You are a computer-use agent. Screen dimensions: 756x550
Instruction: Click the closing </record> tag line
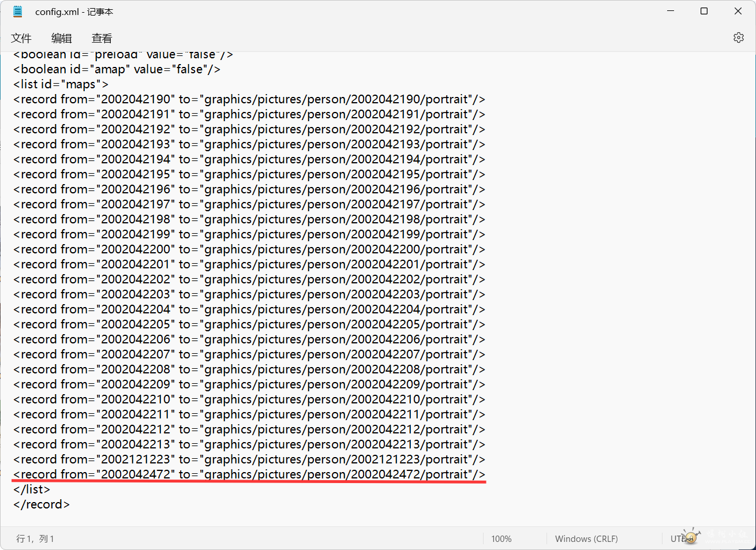coord(42,504)
